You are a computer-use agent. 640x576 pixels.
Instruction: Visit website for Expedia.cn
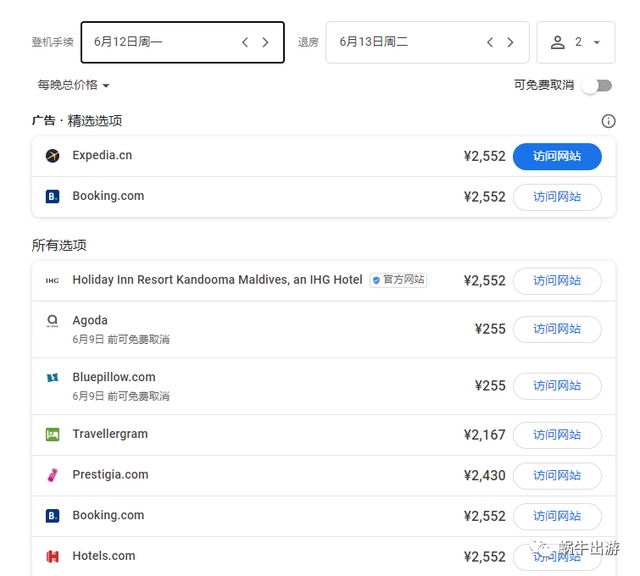(x=557, y=156)
